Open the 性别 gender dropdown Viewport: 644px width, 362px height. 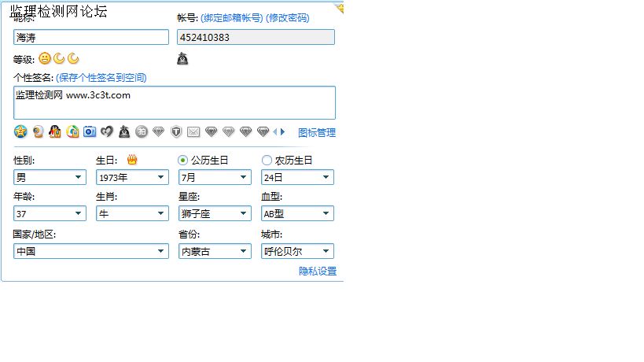[x=50, y=177]
